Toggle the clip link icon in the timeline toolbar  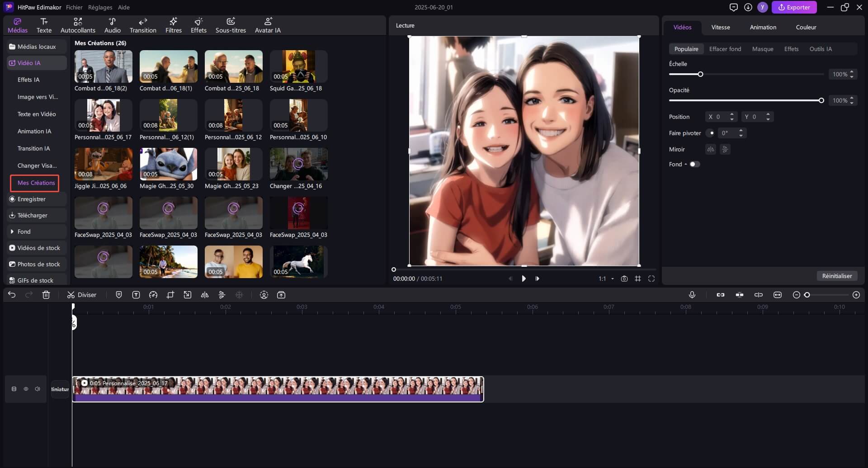[721, 295]
